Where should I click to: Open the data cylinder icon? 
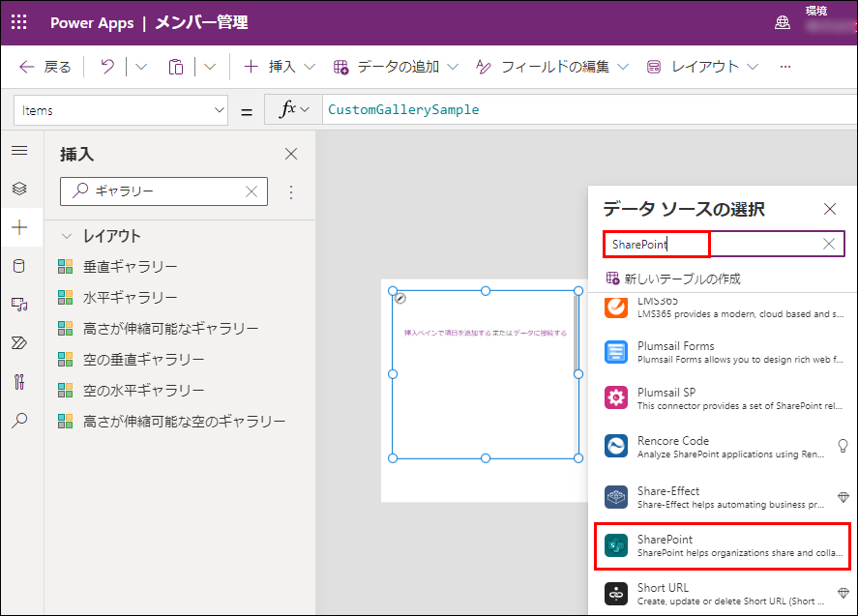pos(19,266)
